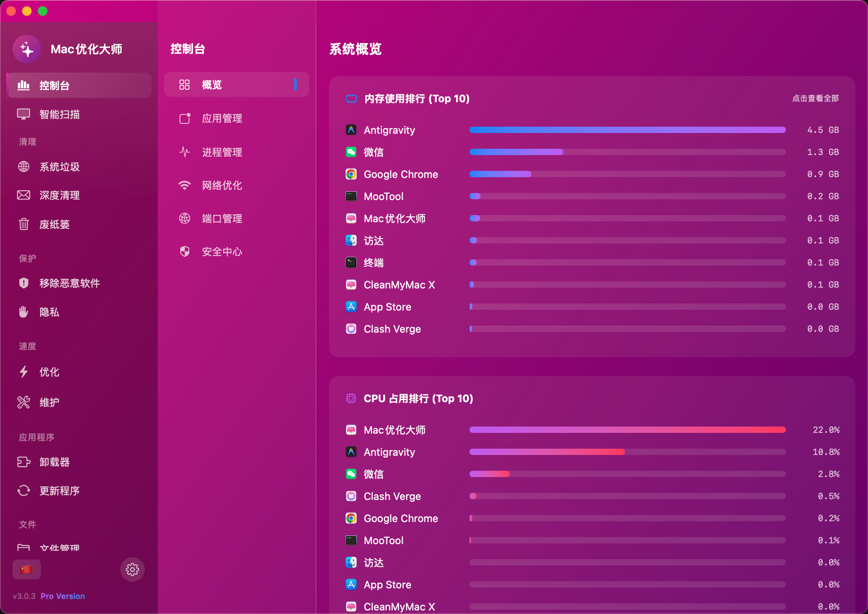Switch to 应用管理 in the console menu
The width and height of the screenshot is (868, 614).
(222, 118)
